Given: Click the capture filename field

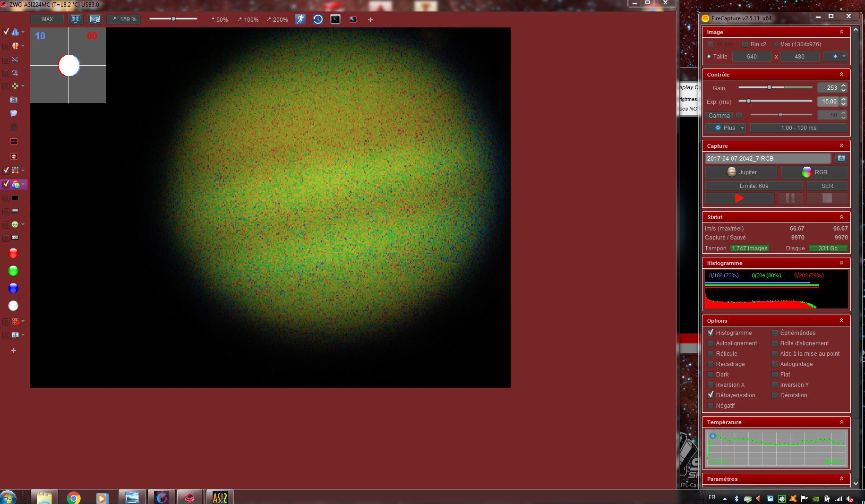Looking at the screenshot, I should (768, 158).
